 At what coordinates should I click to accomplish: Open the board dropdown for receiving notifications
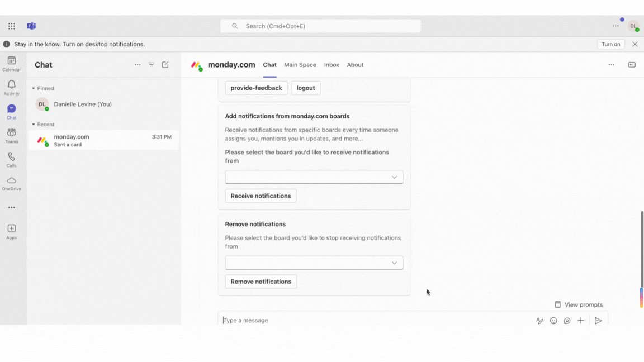click(314, 177)
